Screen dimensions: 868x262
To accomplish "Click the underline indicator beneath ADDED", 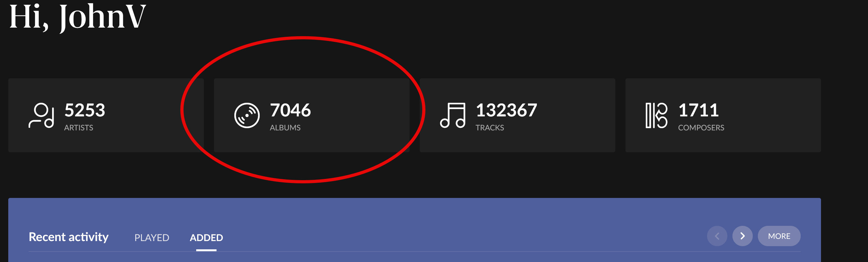I will coord(206,250).
